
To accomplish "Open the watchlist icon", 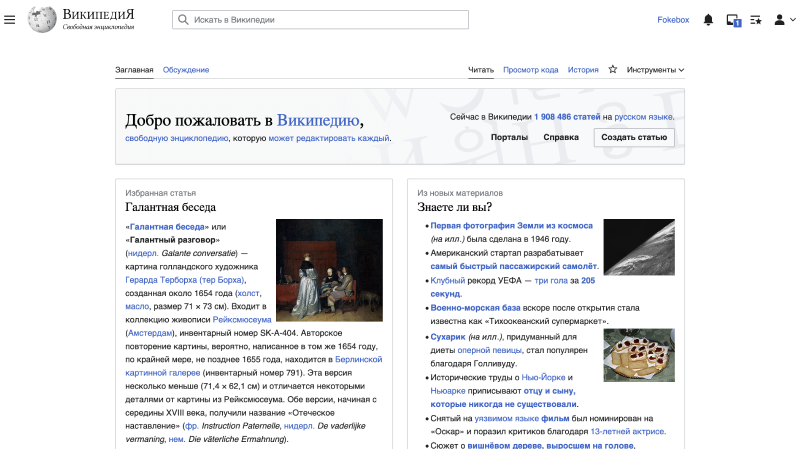I will (756, 20).
